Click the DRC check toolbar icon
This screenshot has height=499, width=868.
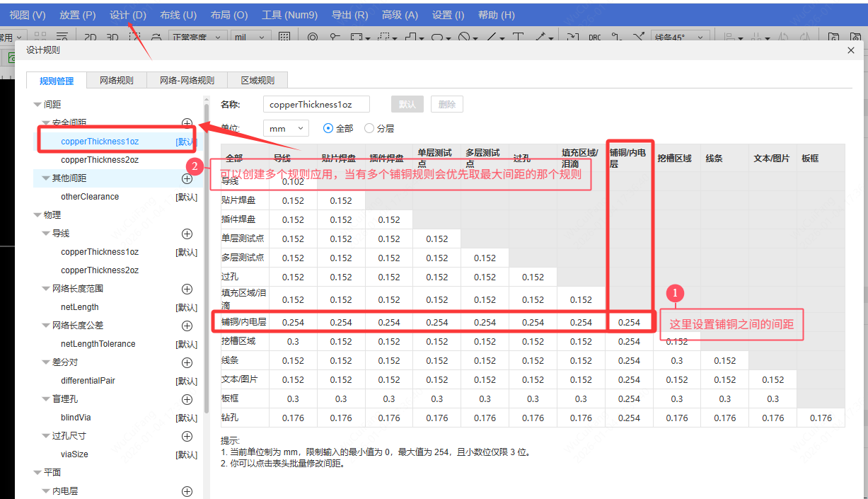595,38
